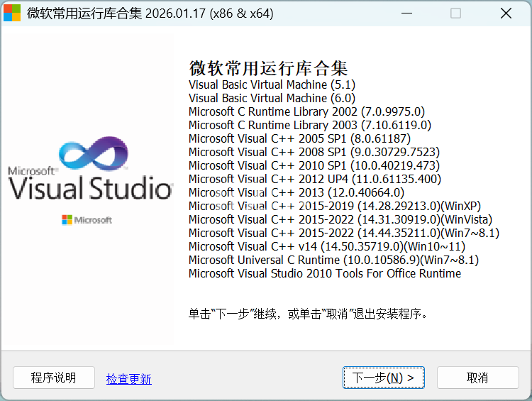
Task: Open the 程序说明 program description
Action: [x=54, y=378]
